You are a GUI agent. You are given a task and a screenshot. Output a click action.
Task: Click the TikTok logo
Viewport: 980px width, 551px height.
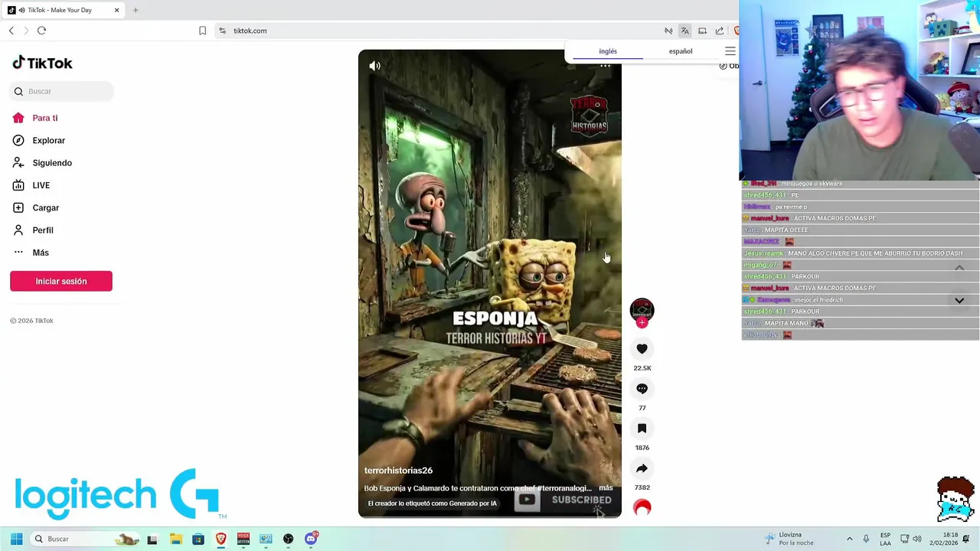tap(43, 63)
